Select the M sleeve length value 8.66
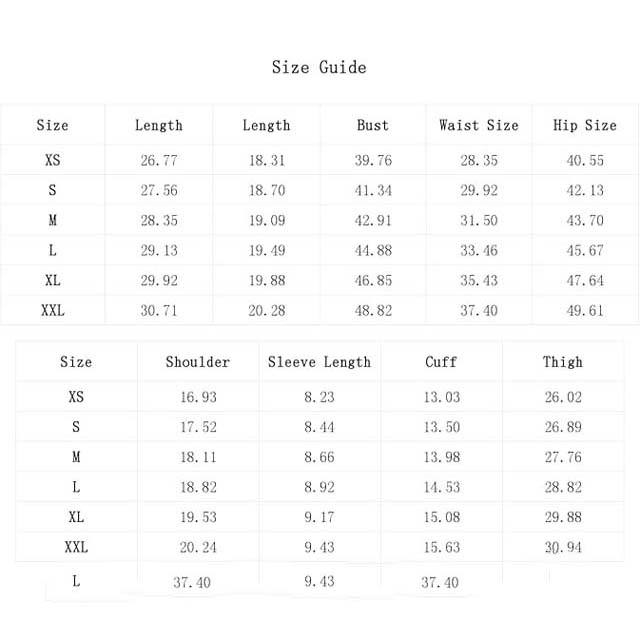The image size is (640, 640). coord(319,457)
